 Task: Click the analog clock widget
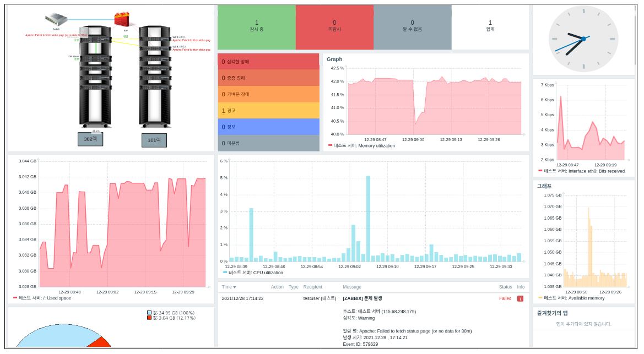(x=583, y=40)
